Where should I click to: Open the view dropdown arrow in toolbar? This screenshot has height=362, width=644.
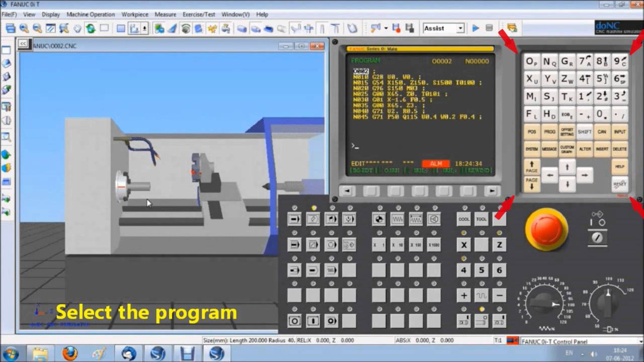click(x=144, y=28)
